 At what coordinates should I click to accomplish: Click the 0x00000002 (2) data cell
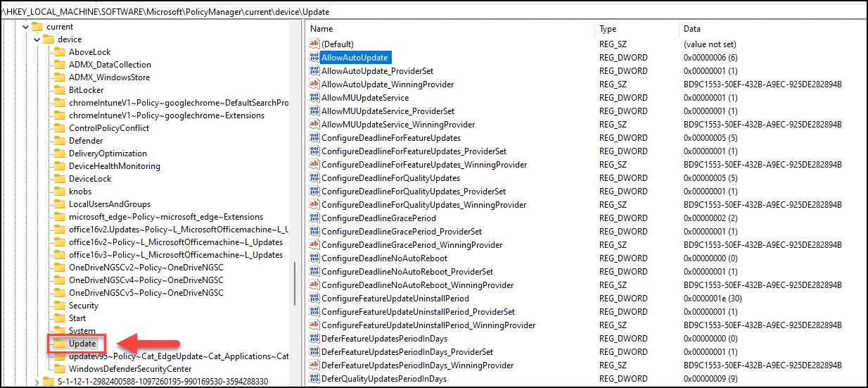(x=710, y=218)
